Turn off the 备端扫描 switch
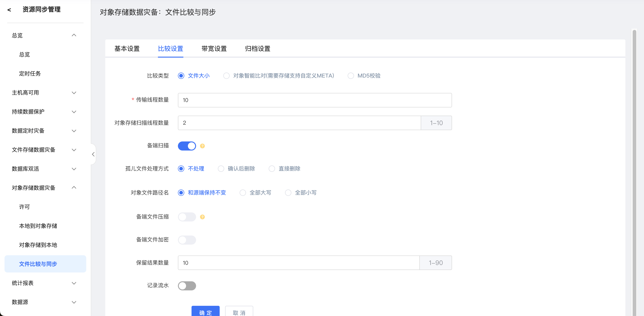 187,146
